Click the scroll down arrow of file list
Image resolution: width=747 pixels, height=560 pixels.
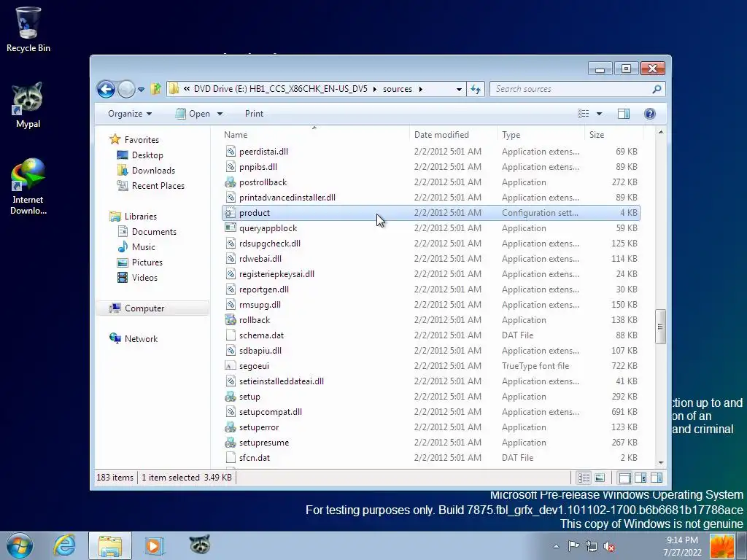(x=660, y=462)
